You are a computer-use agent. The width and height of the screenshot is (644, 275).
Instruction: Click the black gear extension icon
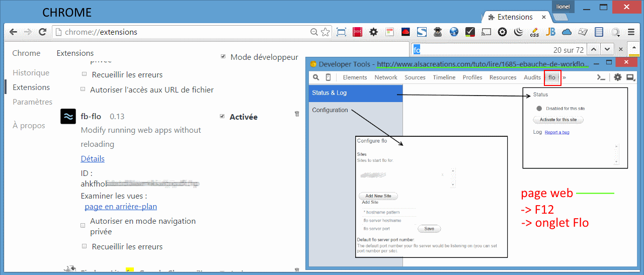pyautogui.click(x=373, y=32)
